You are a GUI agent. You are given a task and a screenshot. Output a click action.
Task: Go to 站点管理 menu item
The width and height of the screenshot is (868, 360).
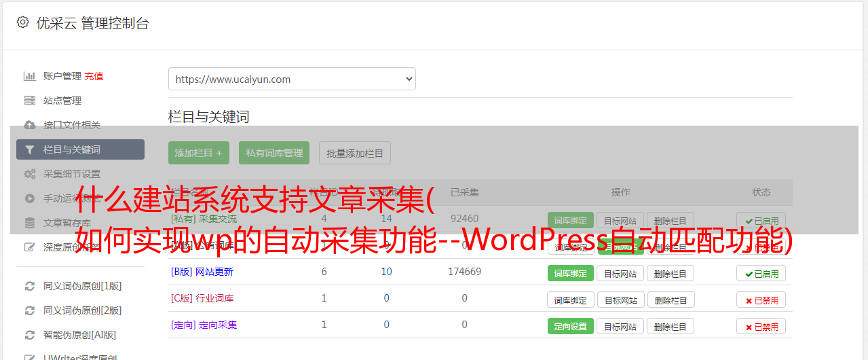tap(62, 101)
